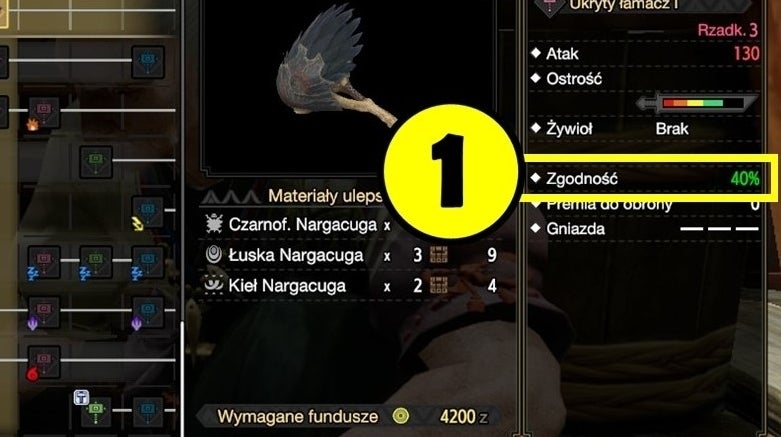Click the yellow number 1 marker
This screenshot has height=437, width=781.
(451, 171)
